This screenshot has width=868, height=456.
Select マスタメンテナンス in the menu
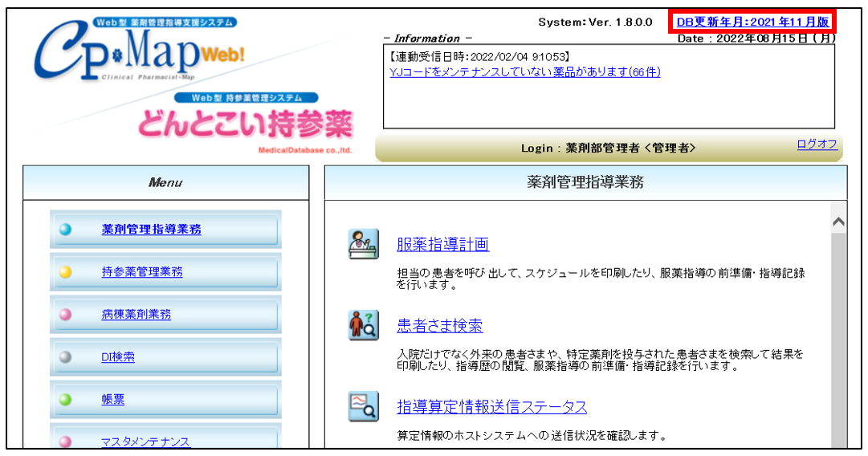click(145, 442)
